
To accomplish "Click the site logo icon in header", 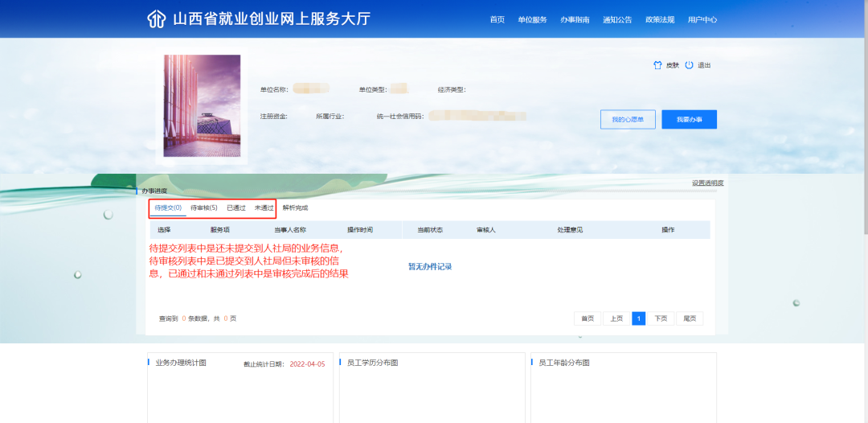I will [156, 19].
